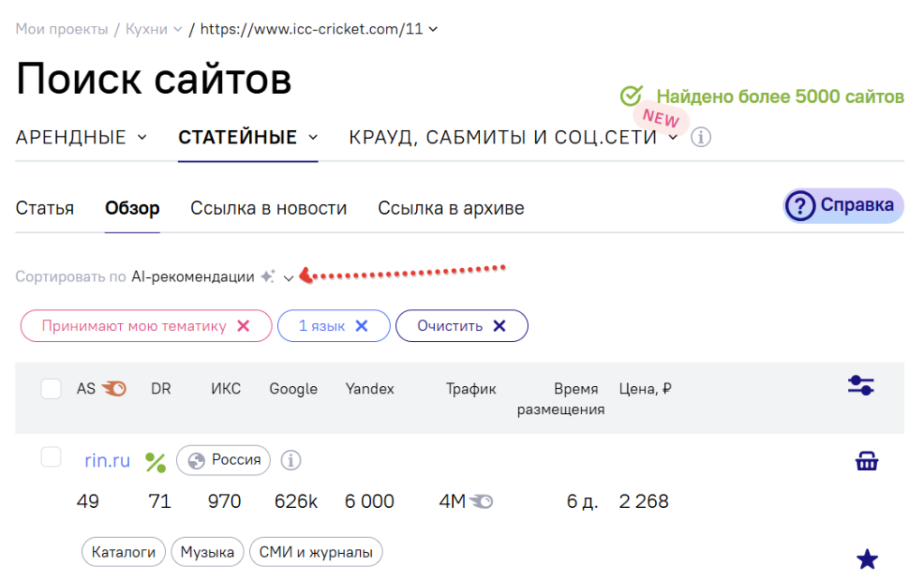This screenshot has height=581, width=924.
Task: Click info icon next to Россия tag
Action: pos(290,460)
